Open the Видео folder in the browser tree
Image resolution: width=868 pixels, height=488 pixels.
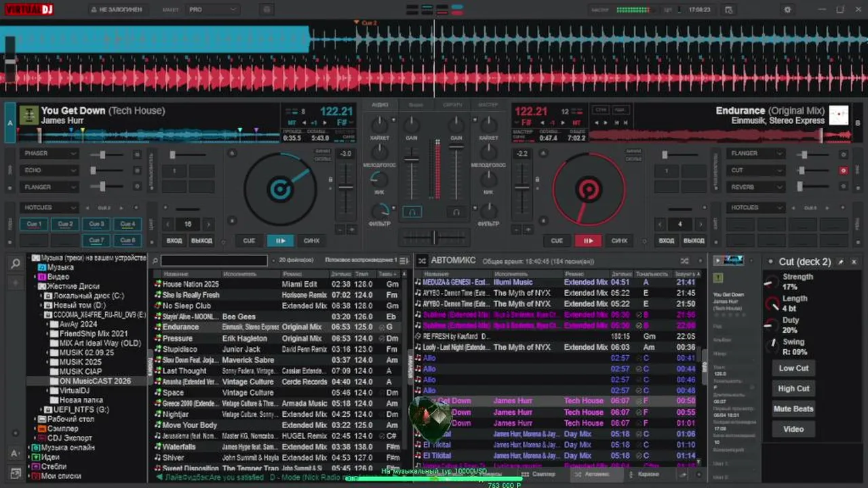tap(58, 277)
